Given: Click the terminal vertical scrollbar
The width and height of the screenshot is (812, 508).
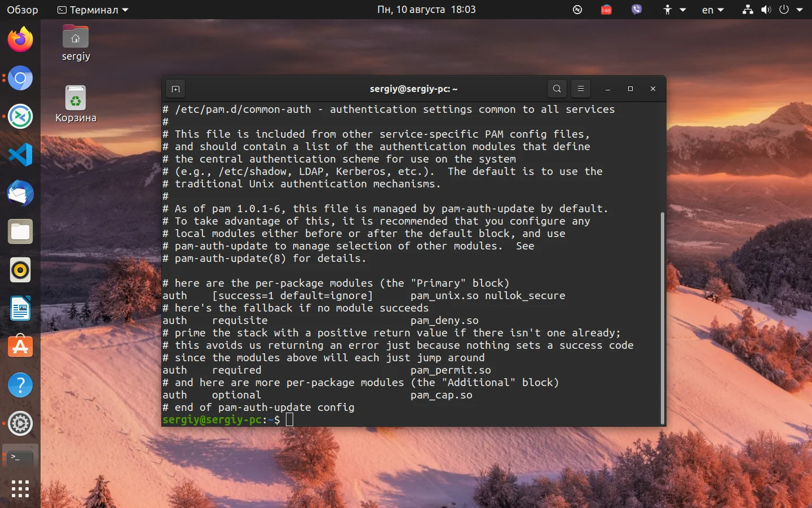Looking at the screenshot, I should 662,318.
